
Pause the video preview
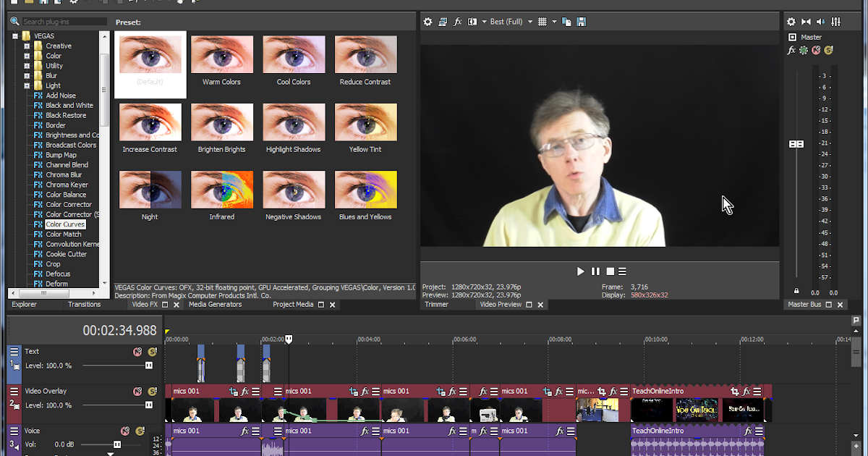(595, 271)
